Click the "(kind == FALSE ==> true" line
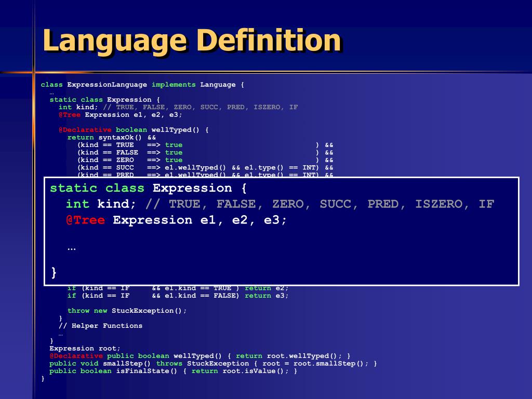Screen dimensions: 532x399 (x=205, y=153)
